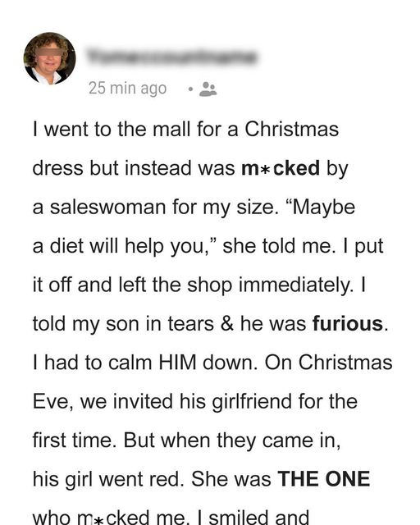Click the bold text 'THE ONE'
Image resolution: width=420 pixels, height=525 pixels.
click(x=324, y=479)
